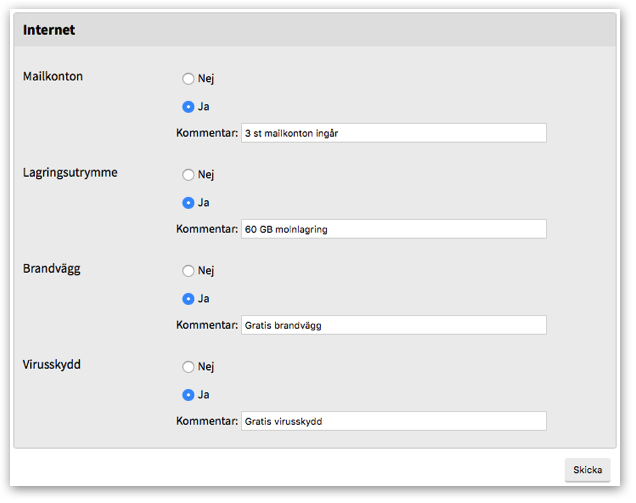The image size is (636, 503).
Task: Set Brandvägg to Ja
Action: (188, 299)
